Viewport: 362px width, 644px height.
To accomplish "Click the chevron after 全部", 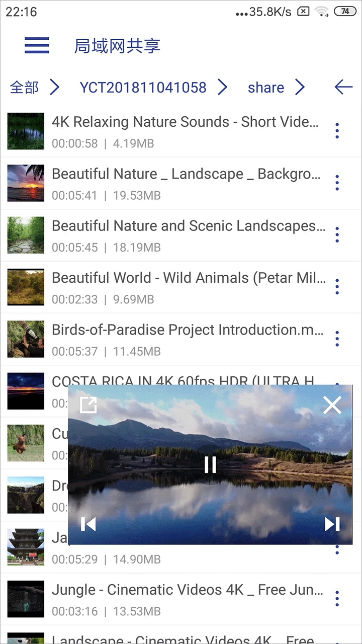I will tap(54, 88).
